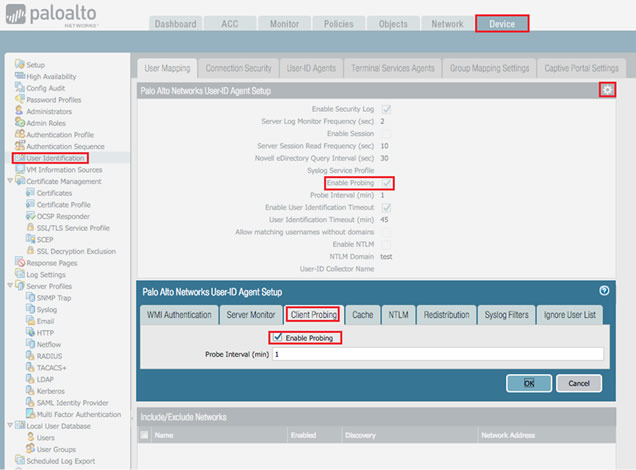Switch to the Policies top tab
The width and height of the screenshot is (636, 470).
[x=338, y=24]
